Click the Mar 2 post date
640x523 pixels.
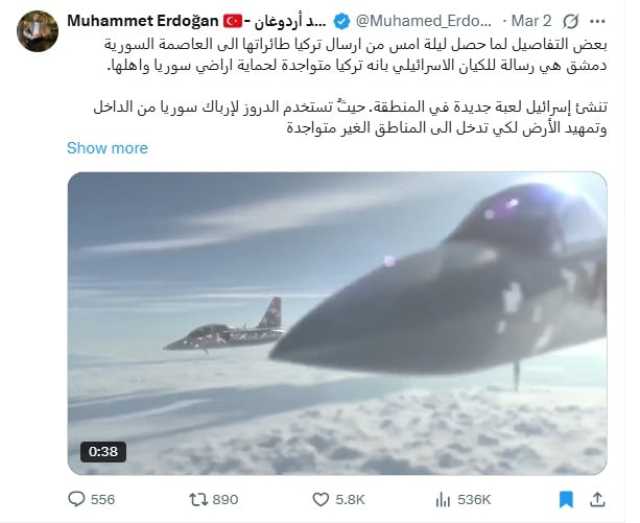531,21
